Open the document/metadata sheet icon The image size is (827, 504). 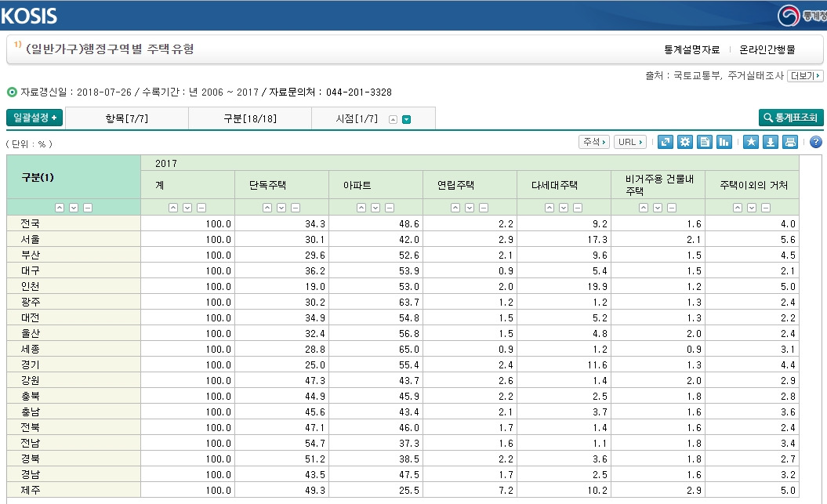[705, 142]
